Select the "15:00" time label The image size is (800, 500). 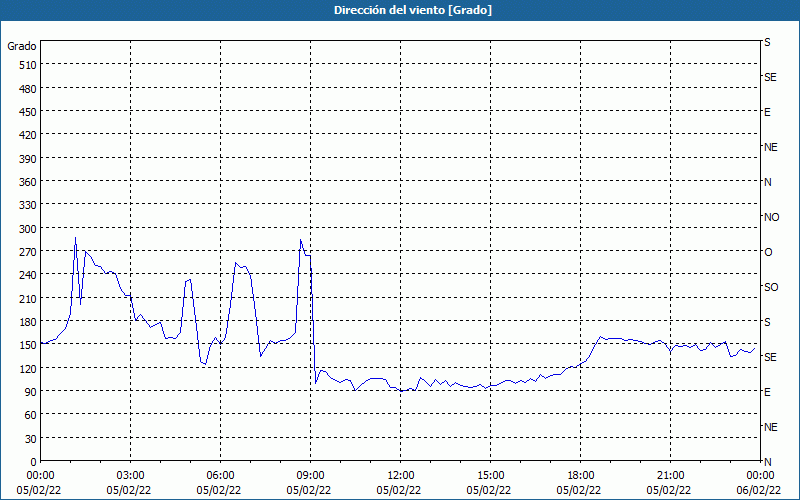(490, 476)
